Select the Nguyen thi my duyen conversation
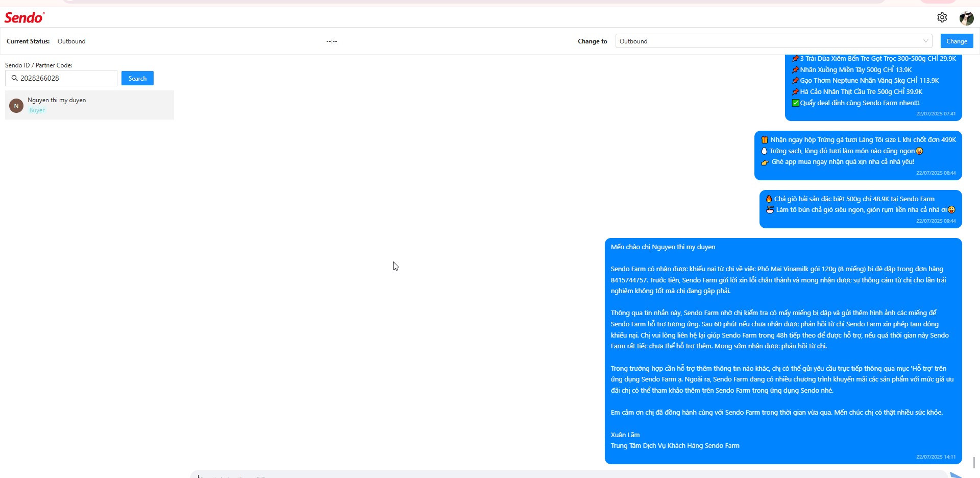Viewport: 980px width, 478px height. [89, 105]
